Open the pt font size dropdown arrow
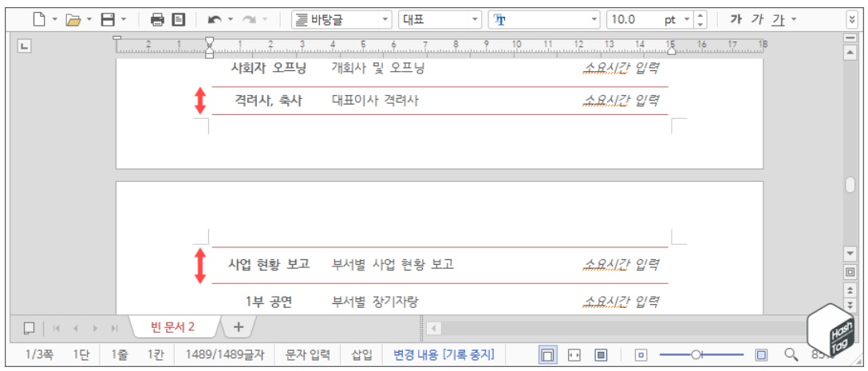 tap(687, 20)
